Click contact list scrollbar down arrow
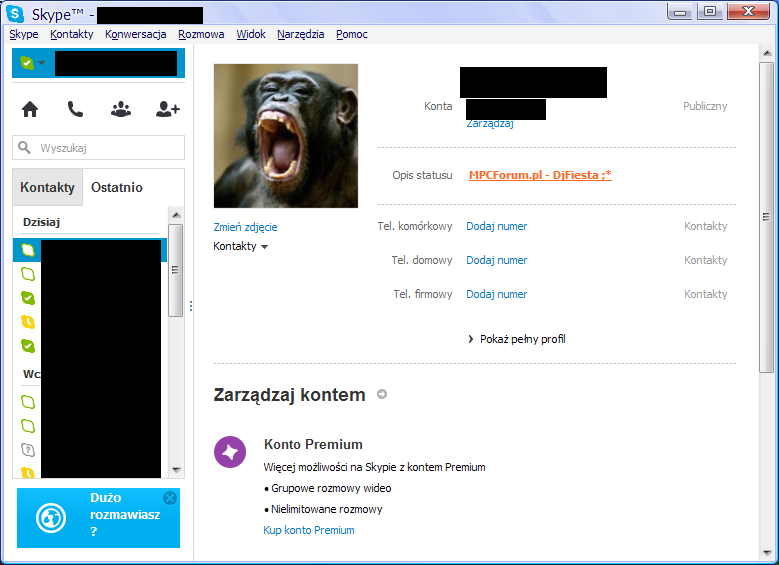 coord(176,470)
